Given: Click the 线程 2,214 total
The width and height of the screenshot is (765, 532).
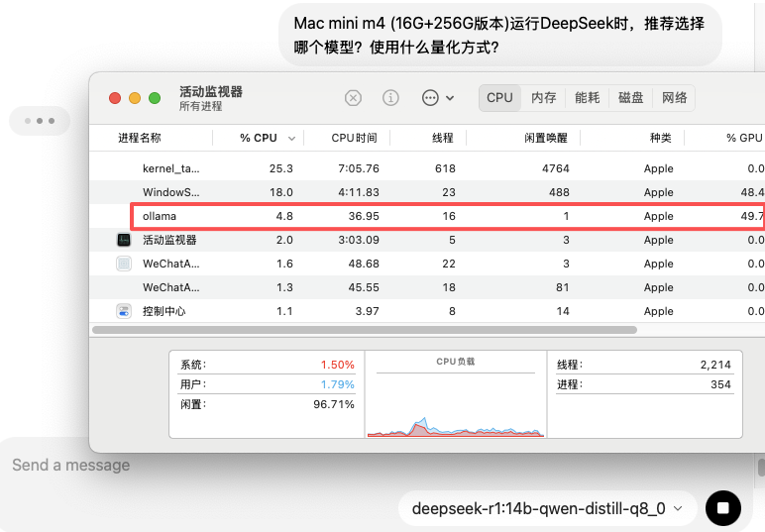Looking at the screenshot, I should [715, 365].
